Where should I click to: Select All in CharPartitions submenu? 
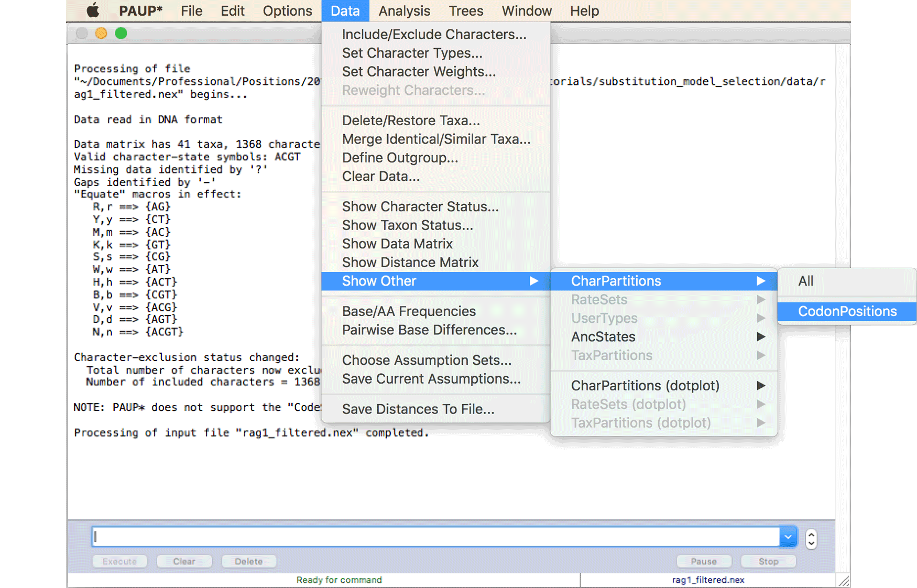pos(847,281)
